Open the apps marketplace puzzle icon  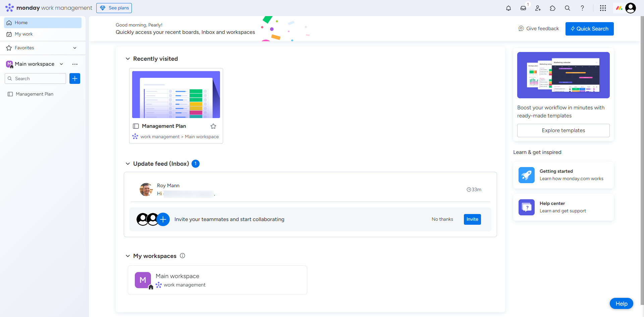pos(552,8)
